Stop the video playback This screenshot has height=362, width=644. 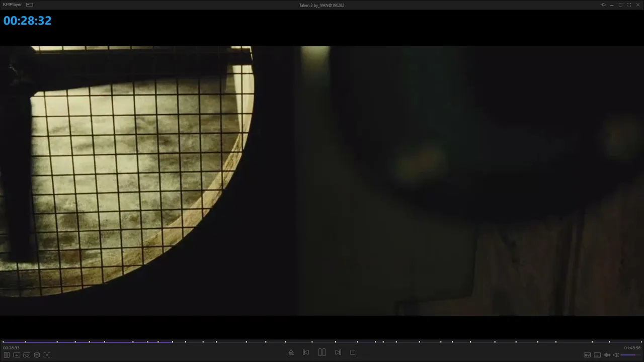click(353, 352)
